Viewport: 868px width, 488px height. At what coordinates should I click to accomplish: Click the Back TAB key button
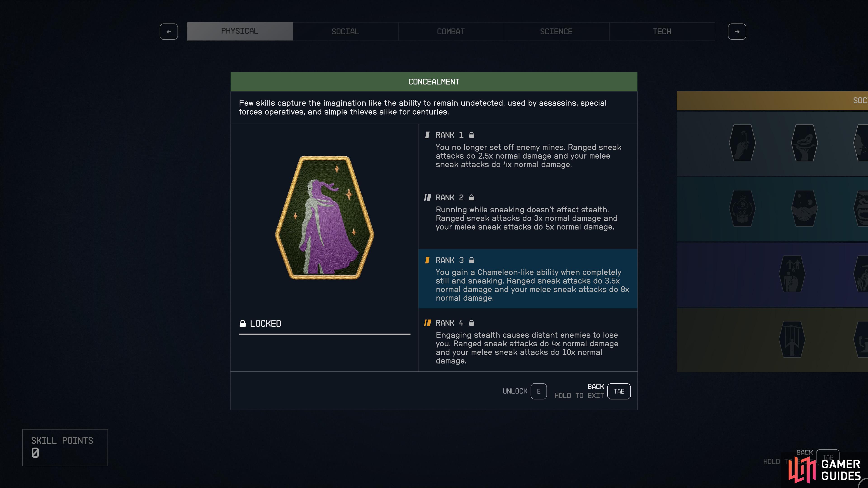point(619,391)
